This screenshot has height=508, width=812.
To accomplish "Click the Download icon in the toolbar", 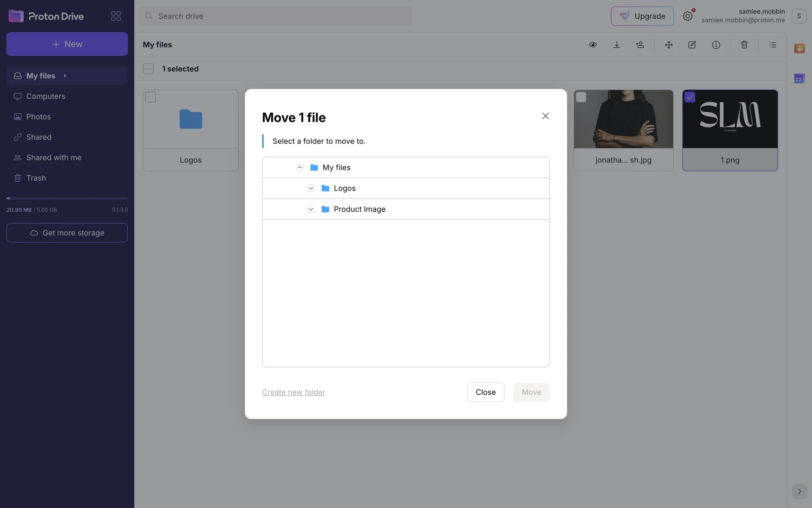I will click(617, 45).
